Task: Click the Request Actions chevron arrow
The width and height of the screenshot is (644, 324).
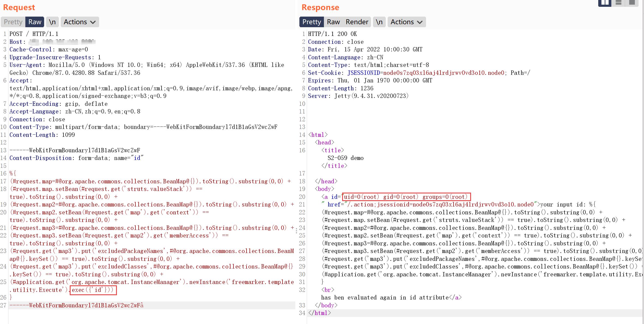Action: pyautogui.click(x=93, y=22)
